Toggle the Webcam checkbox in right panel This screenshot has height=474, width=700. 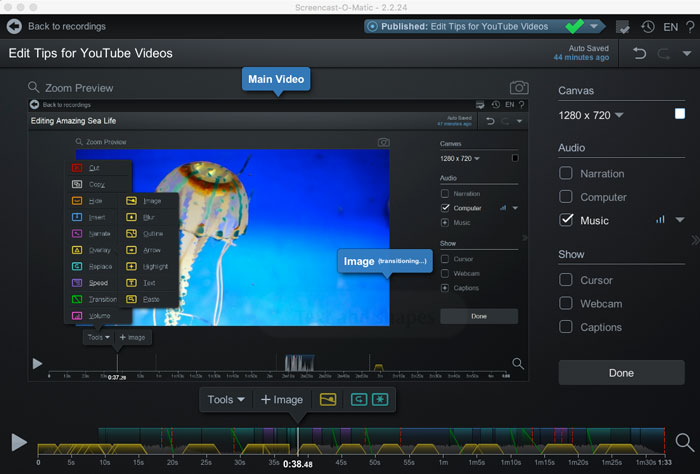[566, 304]
